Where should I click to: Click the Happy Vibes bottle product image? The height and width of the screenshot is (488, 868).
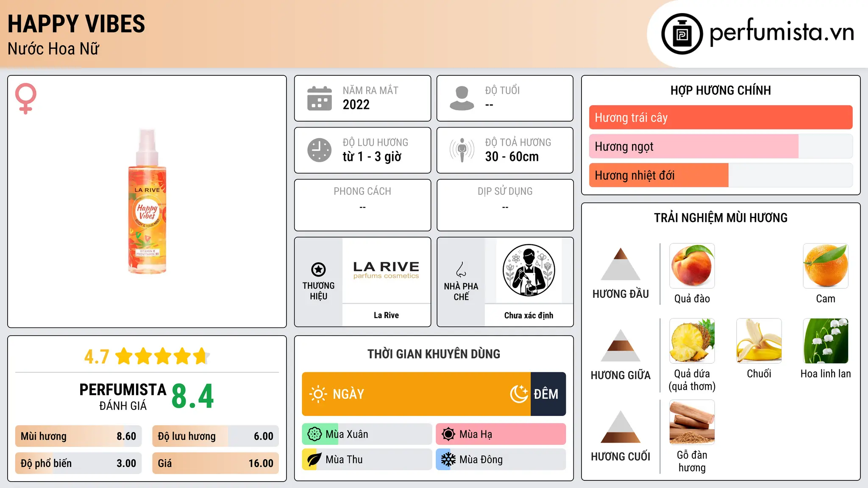coord(147,202)
